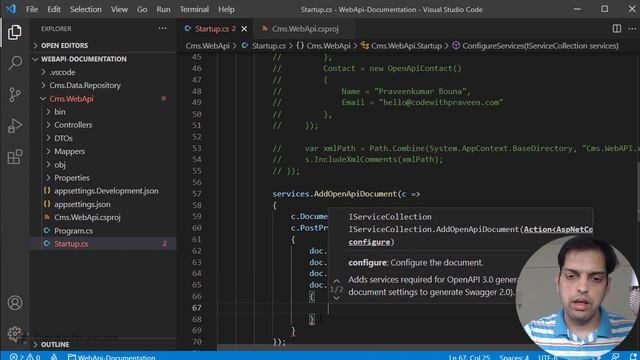Open the Terminal menu

point(194,9)
